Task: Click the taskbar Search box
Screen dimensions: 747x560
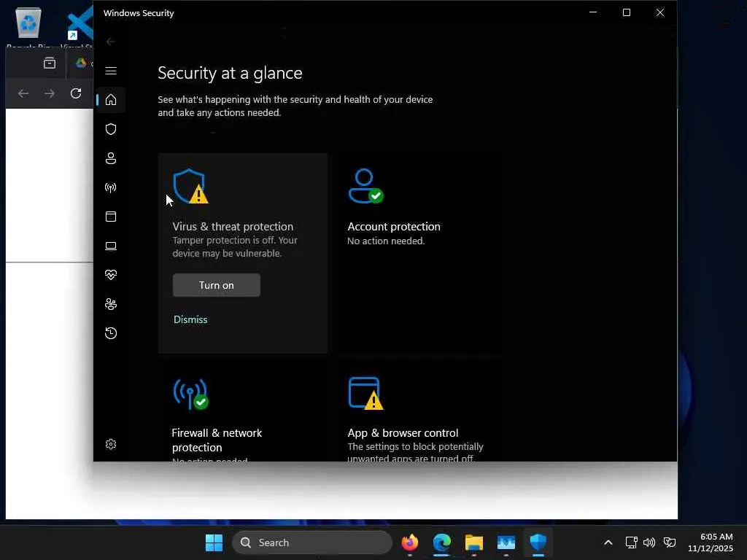Action: pyautogui.click(x=312, y=542)
